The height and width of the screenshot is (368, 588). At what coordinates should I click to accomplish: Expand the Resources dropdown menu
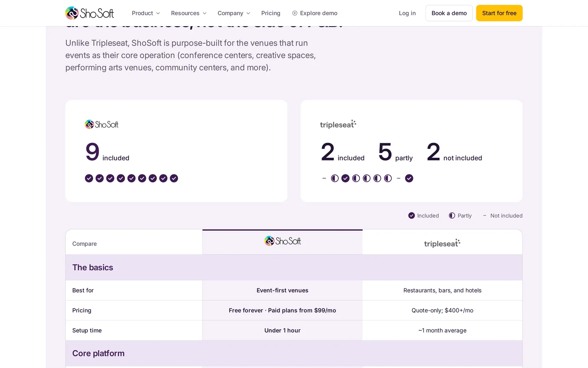click(189, 13)
